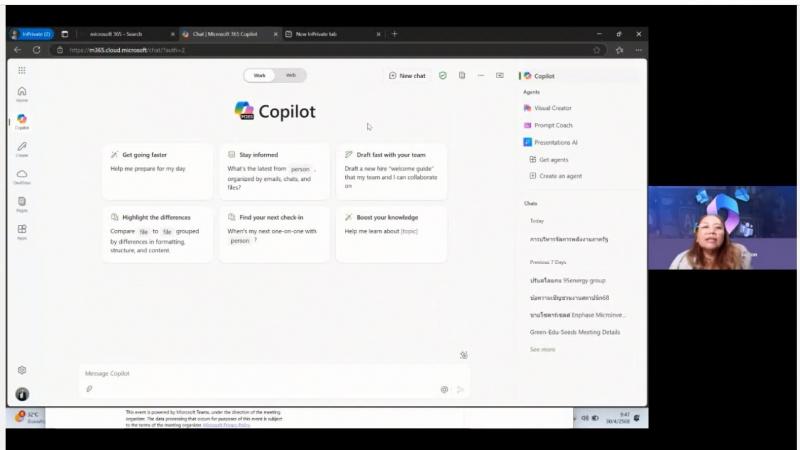Select Find your next check-in card

[274, 234]
